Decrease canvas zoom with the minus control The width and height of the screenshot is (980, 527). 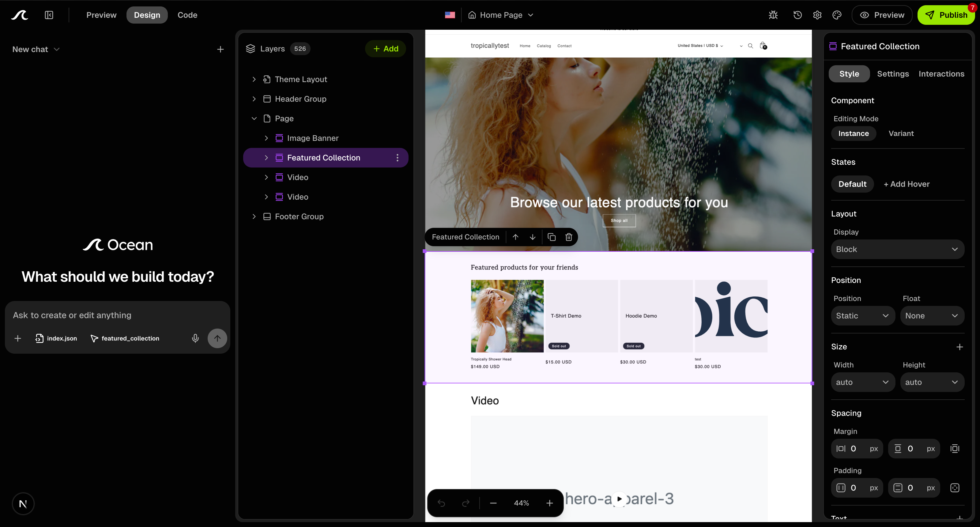[493, 503]
